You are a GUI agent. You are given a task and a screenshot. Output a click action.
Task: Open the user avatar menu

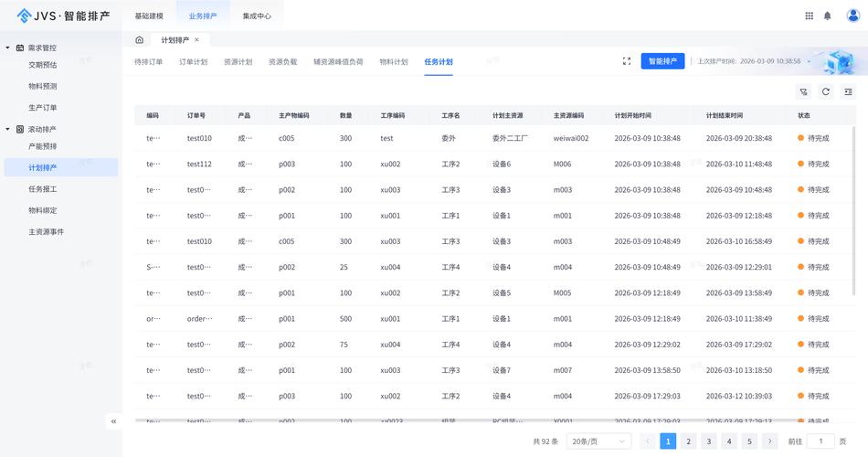(x=853, y=16)
